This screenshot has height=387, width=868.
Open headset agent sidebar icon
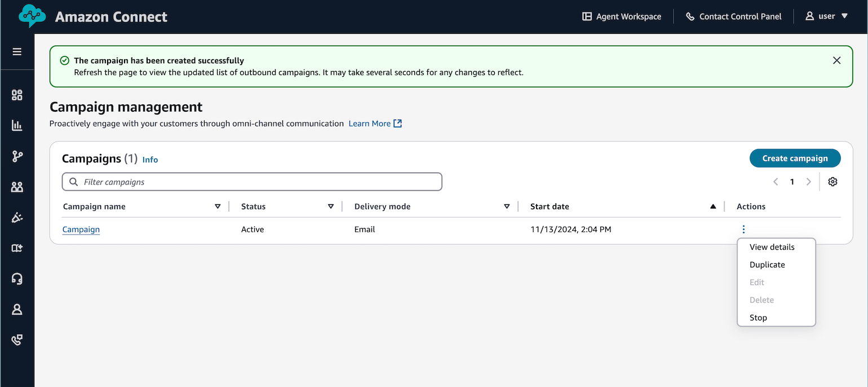coord(17,279)
